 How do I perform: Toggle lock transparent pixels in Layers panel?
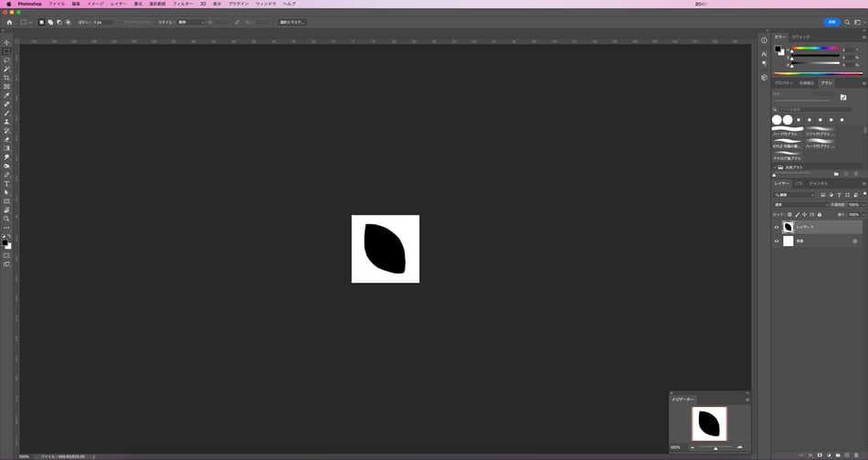[790, 215]
